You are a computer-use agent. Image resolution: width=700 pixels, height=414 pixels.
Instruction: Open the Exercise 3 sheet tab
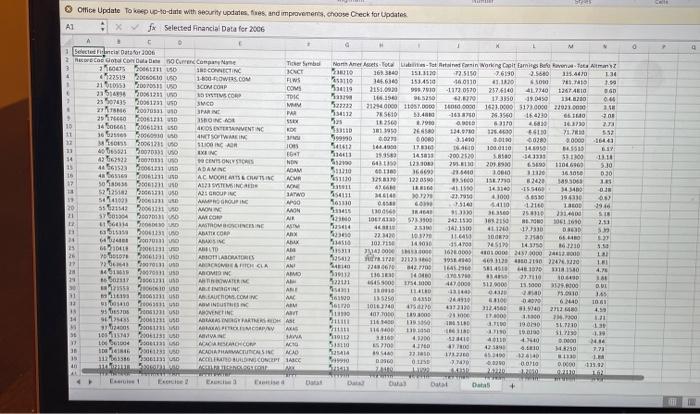(221, 382)
